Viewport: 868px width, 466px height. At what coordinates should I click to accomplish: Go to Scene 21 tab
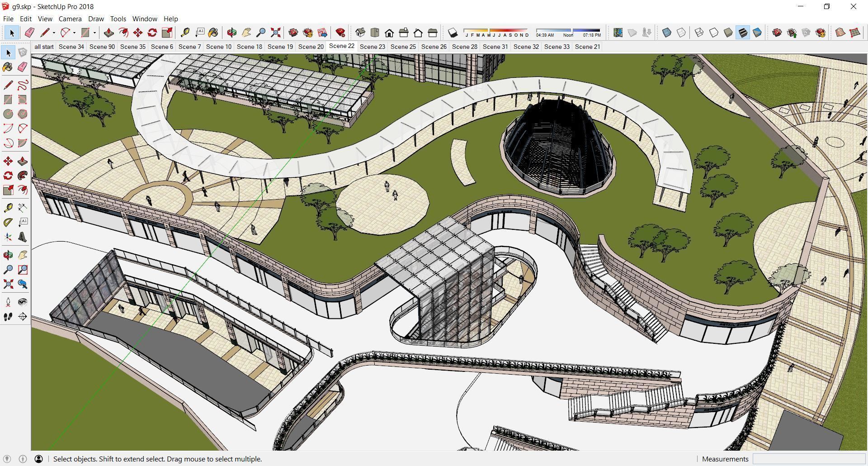pyautogui.click(x=587, y=47)
